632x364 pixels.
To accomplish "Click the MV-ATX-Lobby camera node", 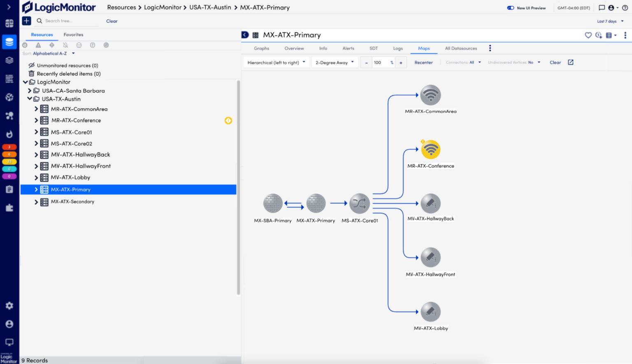I will tap(430, 312).
